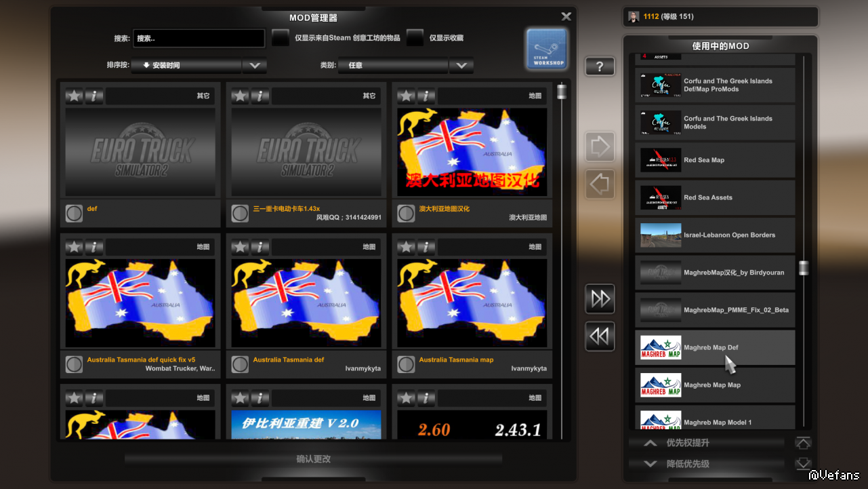Viewport: 868px width, 489px height.
Task: Open info for Australia Tasmania def mod
Action: (x=260, y=247)
